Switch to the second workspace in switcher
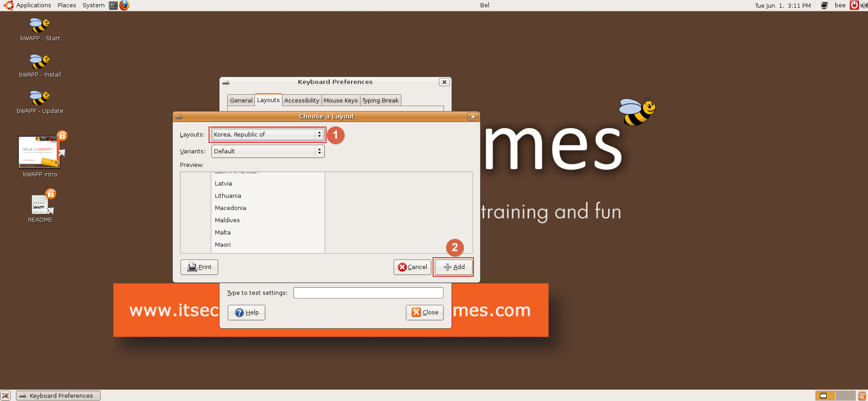 [x=845, y=396]
